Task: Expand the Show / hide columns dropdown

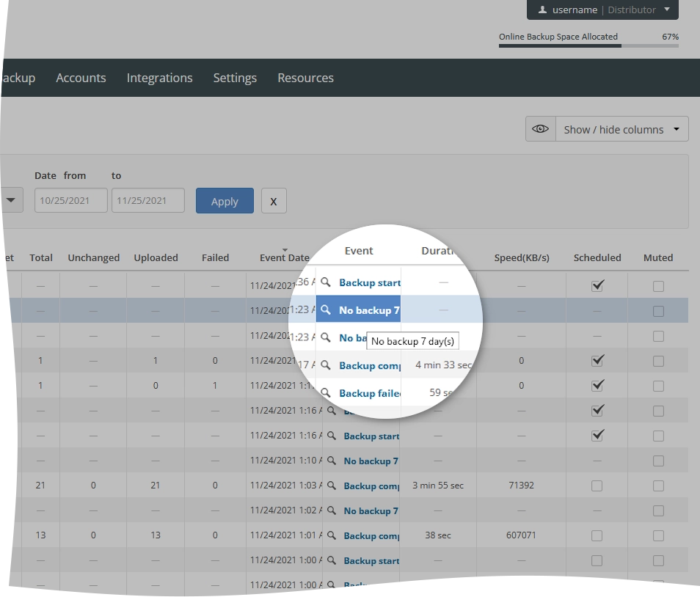Action: coord(622,129)
